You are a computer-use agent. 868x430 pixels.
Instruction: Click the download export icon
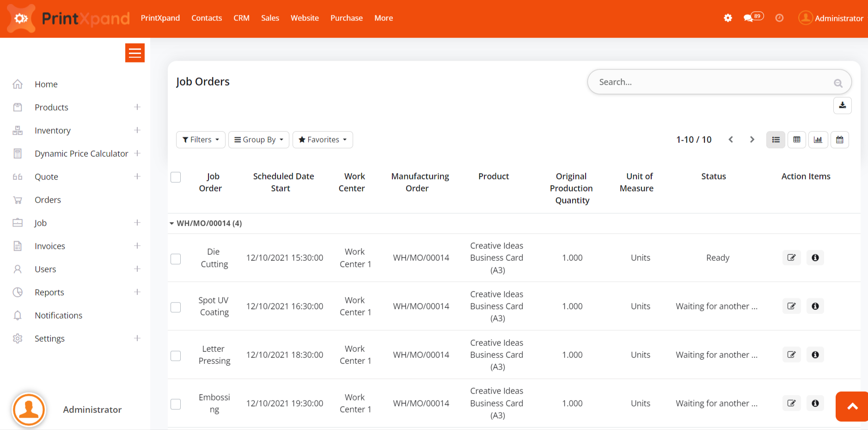click(x=842, y=105)
